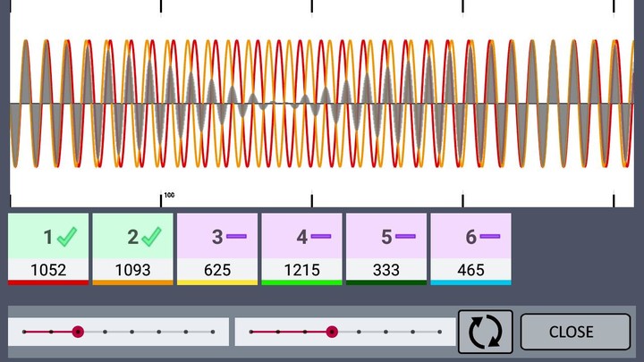Activate channel 5 dash icon
644x362 pixels.
point(405,237)
